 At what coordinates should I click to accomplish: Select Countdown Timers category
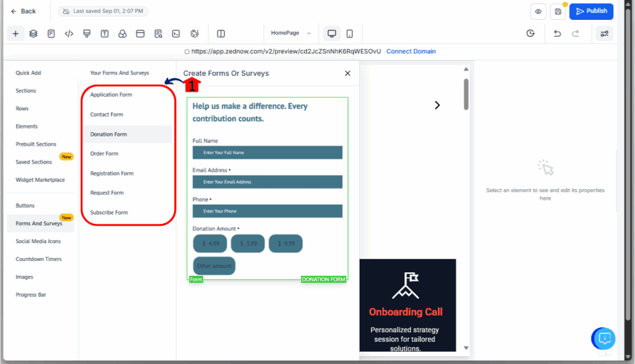pos(38,259)
